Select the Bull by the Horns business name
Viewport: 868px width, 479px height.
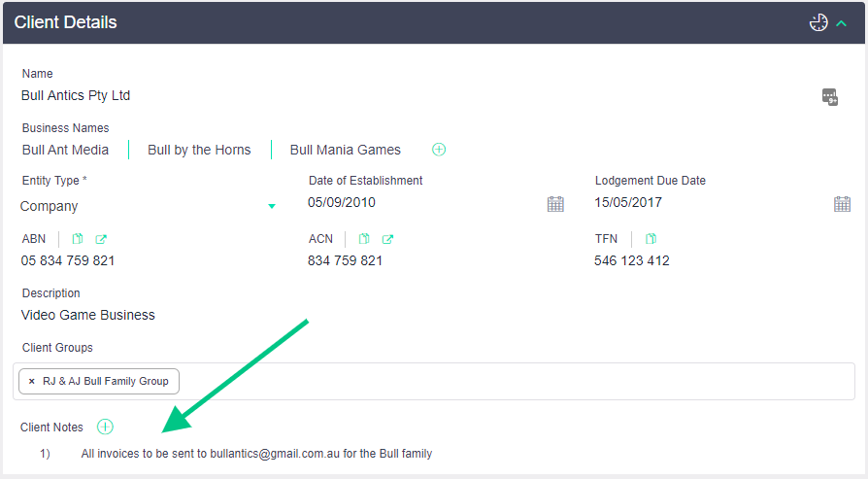coord(199,150)
